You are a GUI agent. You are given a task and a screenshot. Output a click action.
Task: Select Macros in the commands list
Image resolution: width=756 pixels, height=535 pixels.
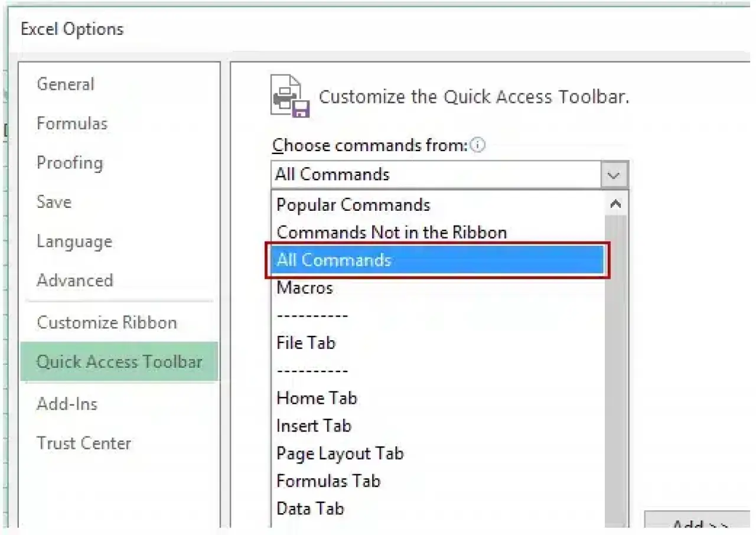[x=305, y=288]
